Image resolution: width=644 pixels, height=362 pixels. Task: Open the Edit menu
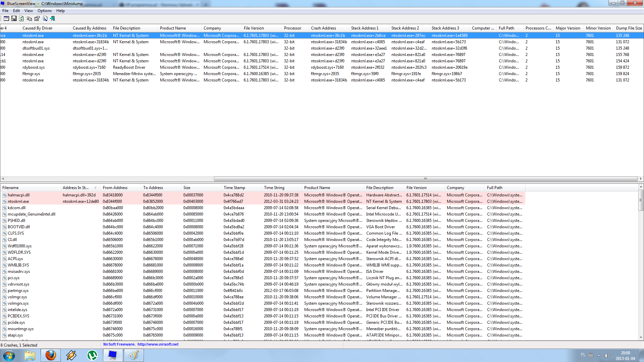(x=16, y=11)
